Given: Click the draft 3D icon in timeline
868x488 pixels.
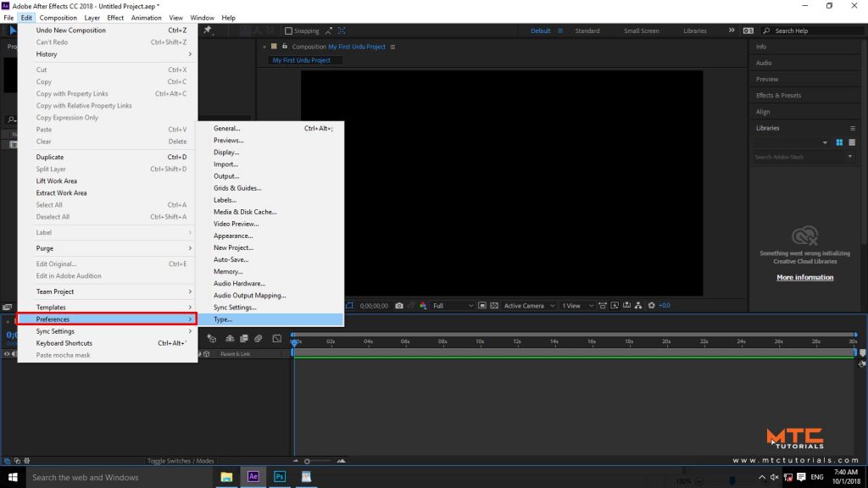Looking at the screenshot, I should [211, 338].
